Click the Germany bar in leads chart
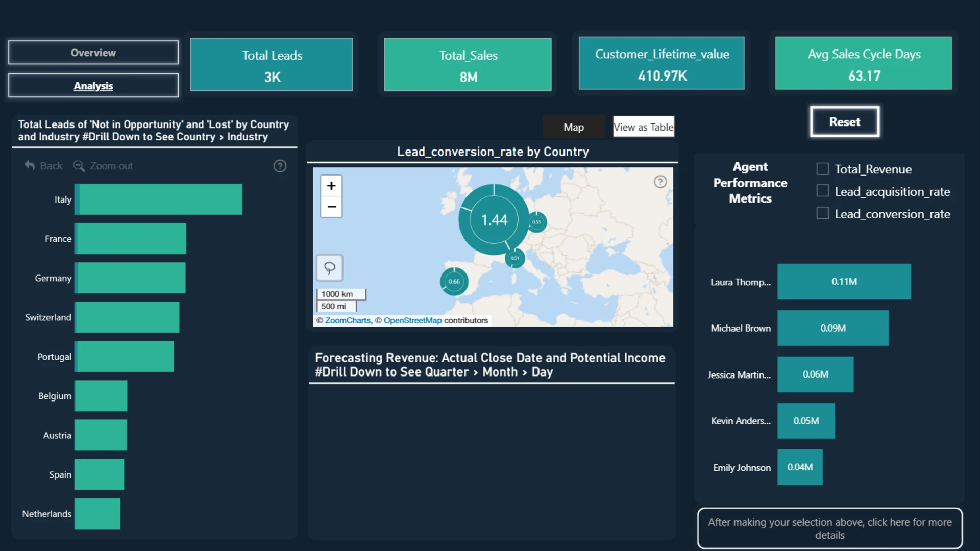The height and width of the screenshot is (551, 980). 130,278
